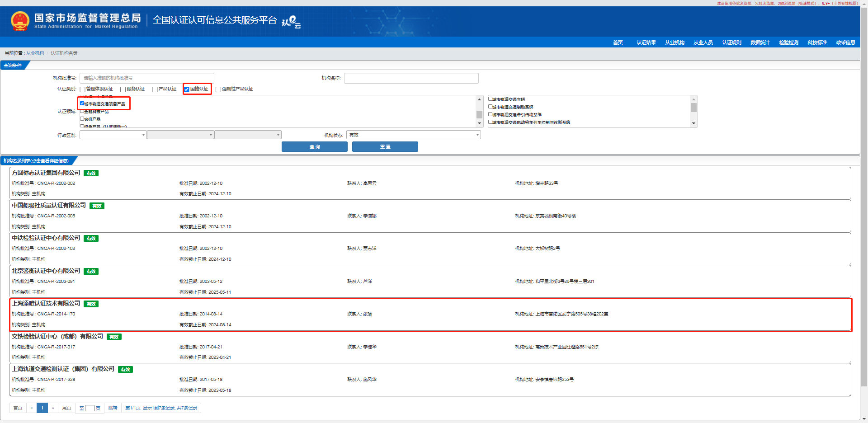Click 有效 badge beside 方圆标志认证集团有限公司
Image resolution: width=868 pixels, height=423 pixels.
[x=91, y=174]
